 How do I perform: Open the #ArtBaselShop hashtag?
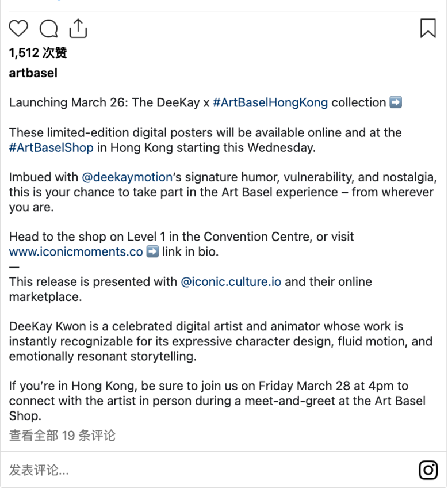(x=51, y=147)
